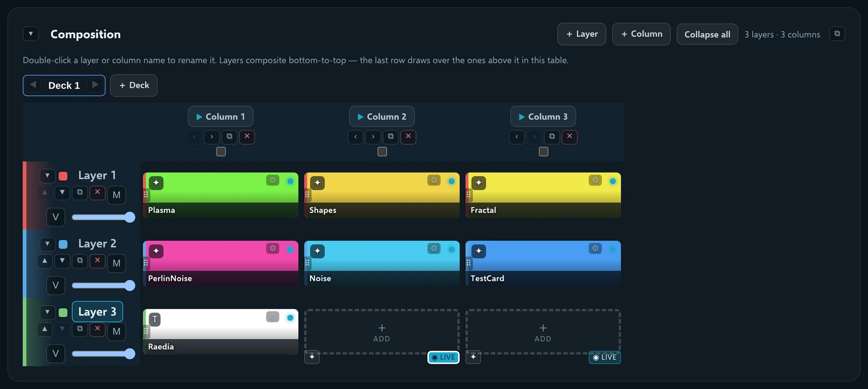Screen dimensions: 868x389
Task: Toggle Layer 3 M button
Action: pos(117,332)
